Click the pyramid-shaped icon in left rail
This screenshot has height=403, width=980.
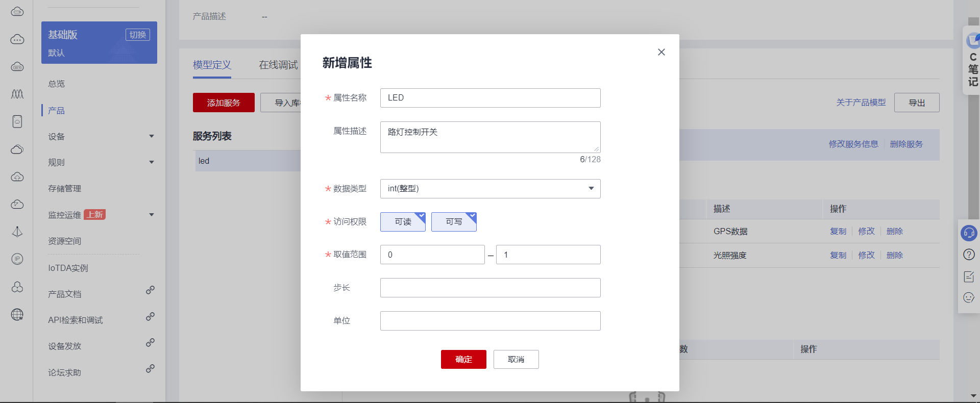click(x=17, y=232)
